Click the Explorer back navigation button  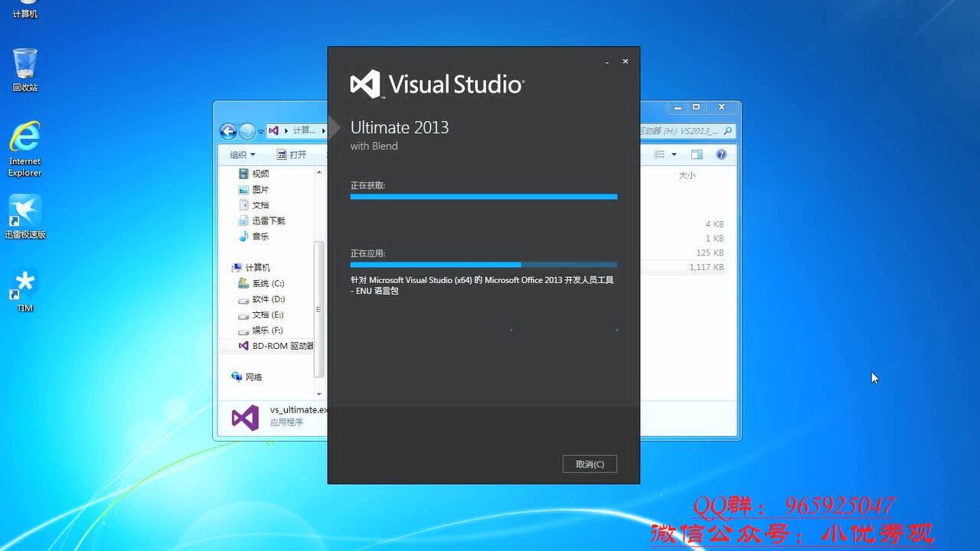pyautogui.click(x=227, y=130)
